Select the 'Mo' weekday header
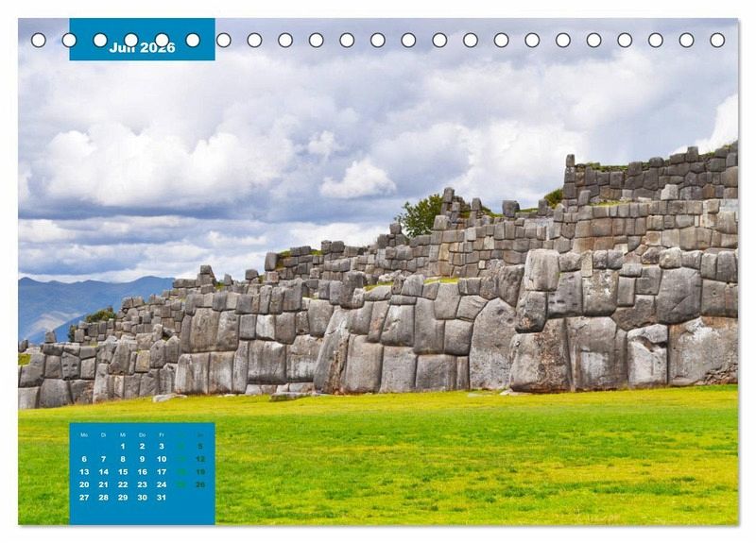756x543 pixels. [x=84, y=435]
